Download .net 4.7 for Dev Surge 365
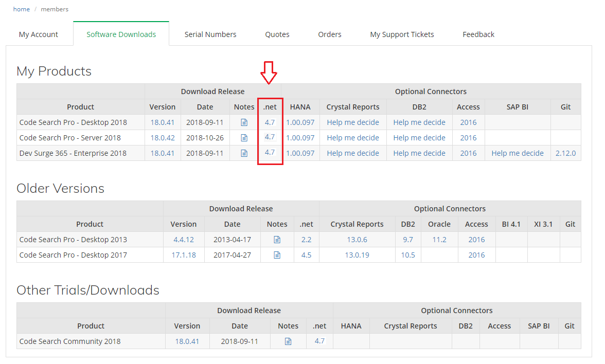This screenshot has height=364, width=605. [x=270, y=152]
